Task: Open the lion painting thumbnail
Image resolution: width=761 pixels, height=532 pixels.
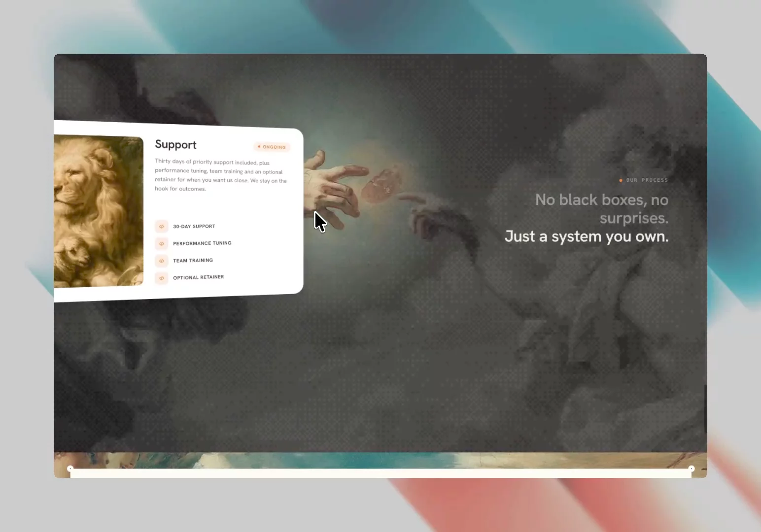Action: (x=99, y=211)
